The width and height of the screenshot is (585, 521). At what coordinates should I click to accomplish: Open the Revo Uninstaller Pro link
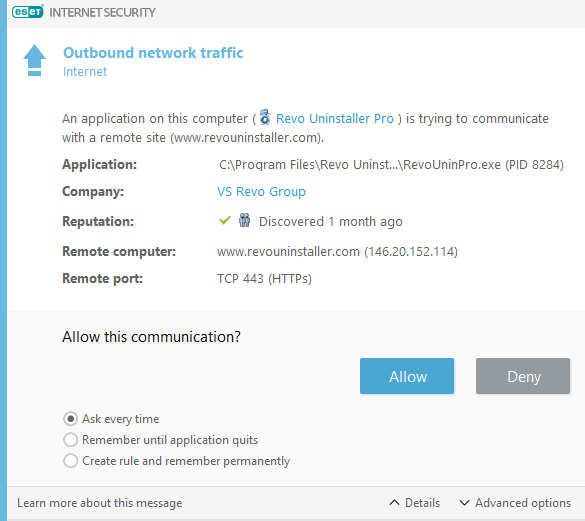click(335, 118)
